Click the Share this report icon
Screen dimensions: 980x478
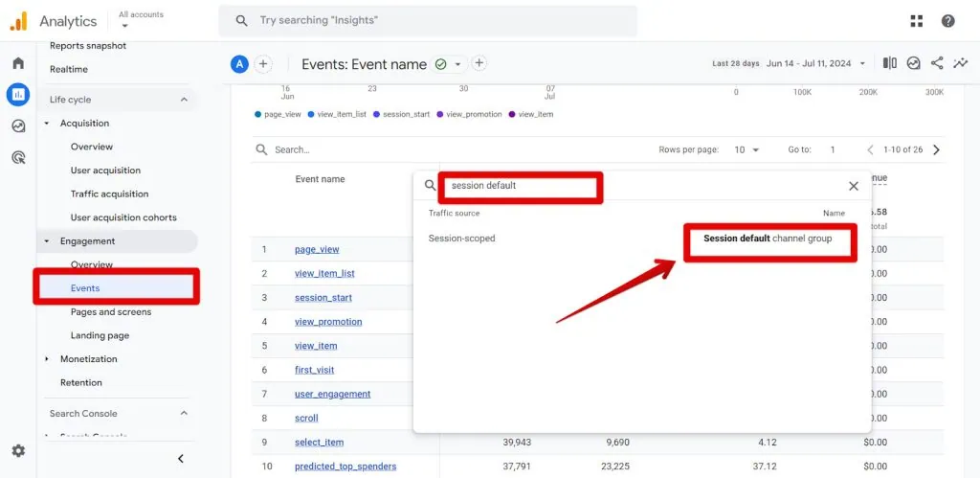pyautogui.click(x=937, y=63)
